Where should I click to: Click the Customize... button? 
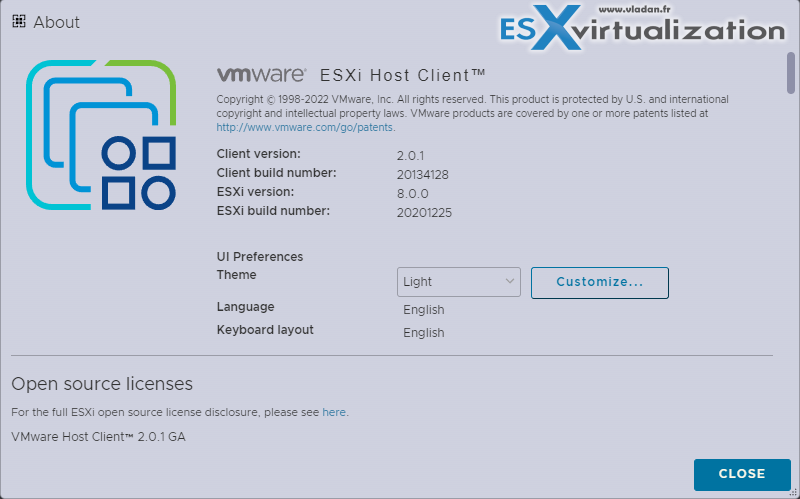(599, 282)
